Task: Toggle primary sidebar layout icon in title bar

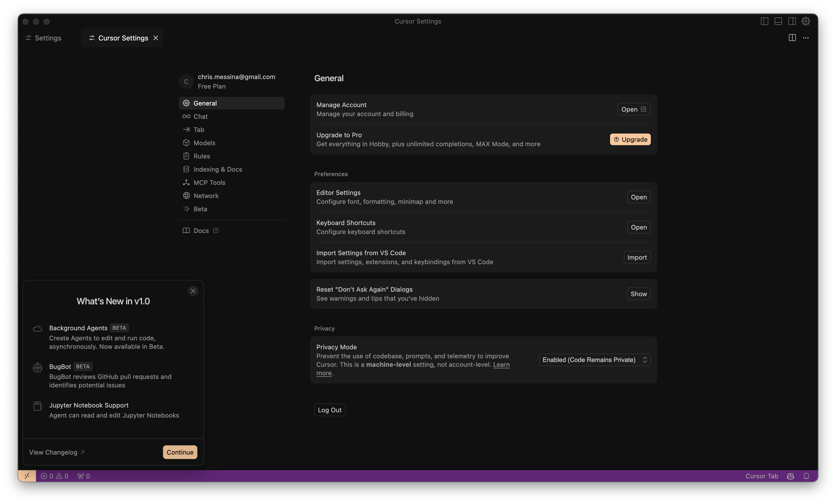Action: (x=764, y=21)
